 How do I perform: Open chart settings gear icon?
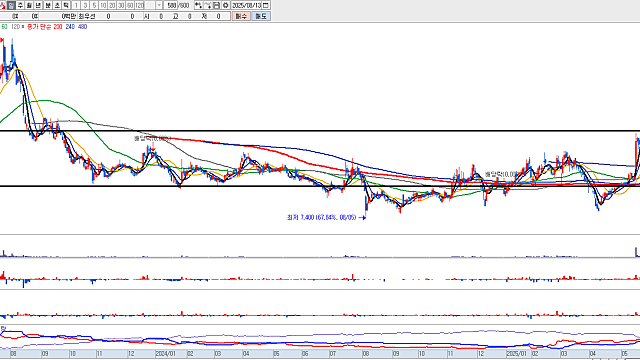coord(225,5)
